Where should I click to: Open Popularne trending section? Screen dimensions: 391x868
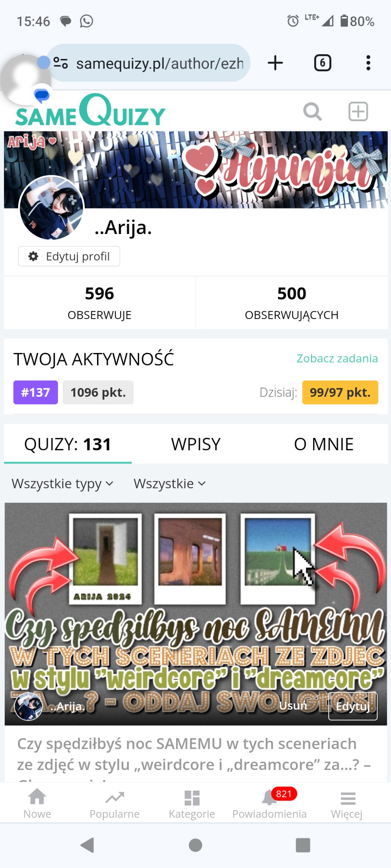[115, 804]
